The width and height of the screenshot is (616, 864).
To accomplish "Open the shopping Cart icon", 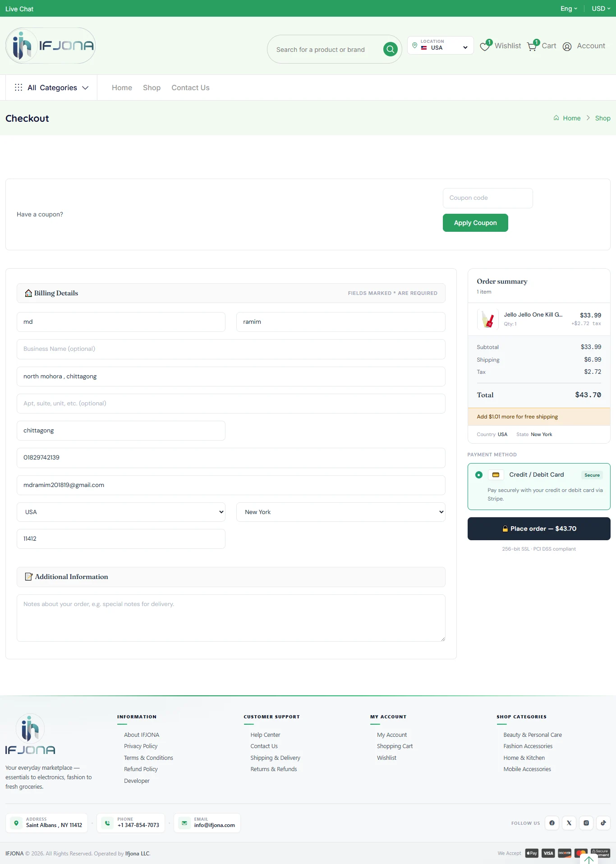I will click(532, 46).
